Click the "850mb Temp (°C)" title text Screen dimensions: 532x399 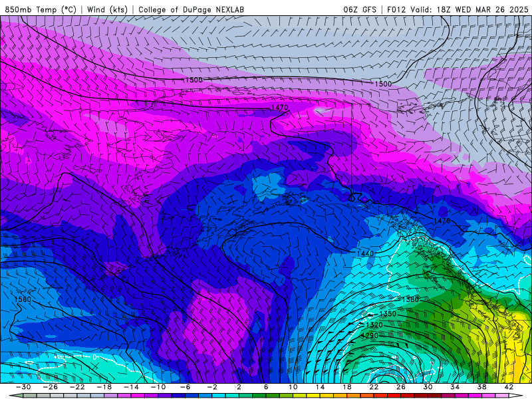coord(41,9)
